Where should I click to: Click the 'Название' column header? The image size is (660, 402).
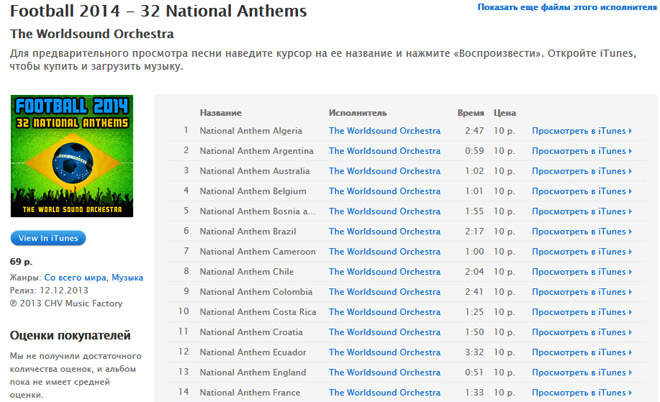pyautogui.click(x=221, y=113)
